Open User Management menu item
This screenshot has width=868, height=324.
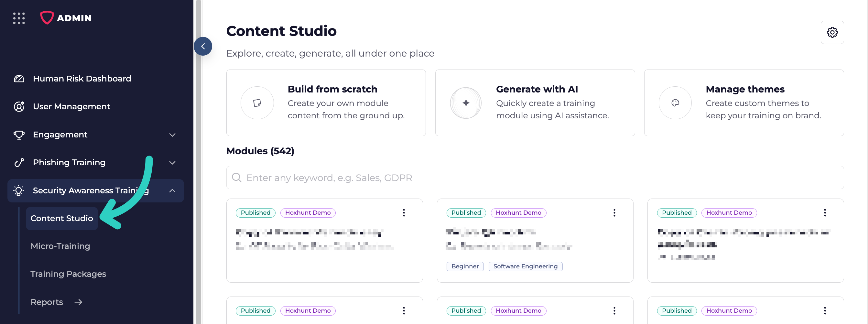(71, 106)
